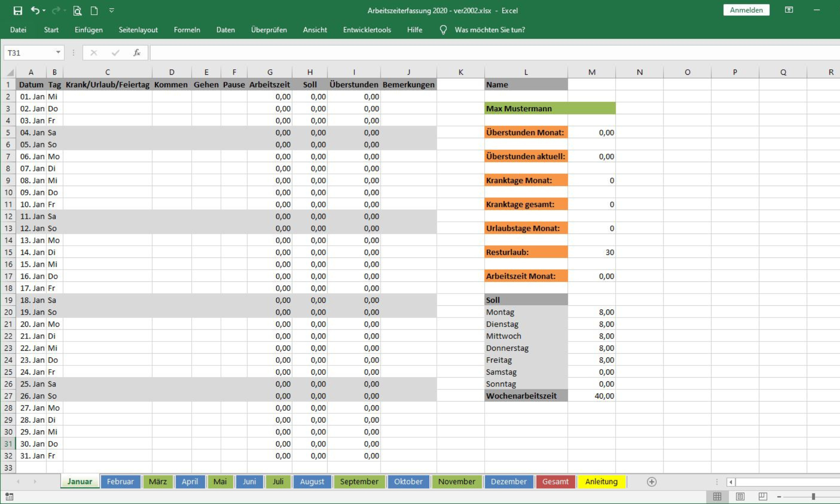Expand the Name Box dropdown arrow
The image size is (840, 504).
[x=58, y=52]
